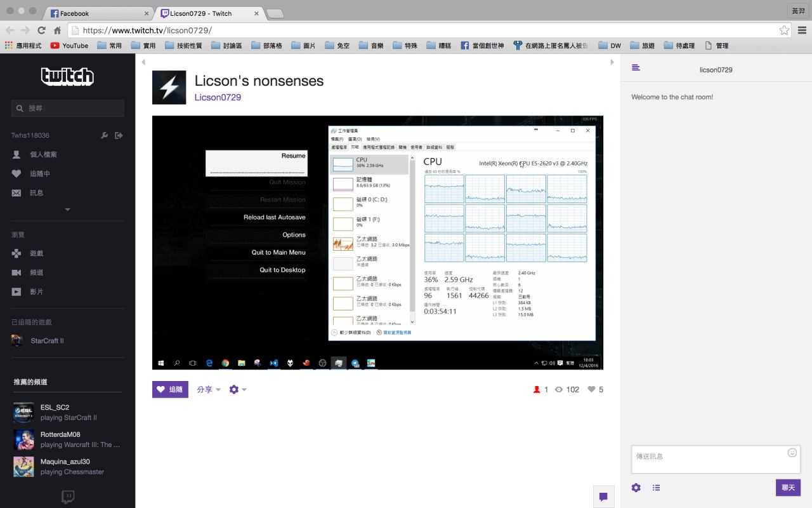The image size is (812, 508).
Task: Collapse the left sidebar with the arrow
Action: [x=143, y=62]
